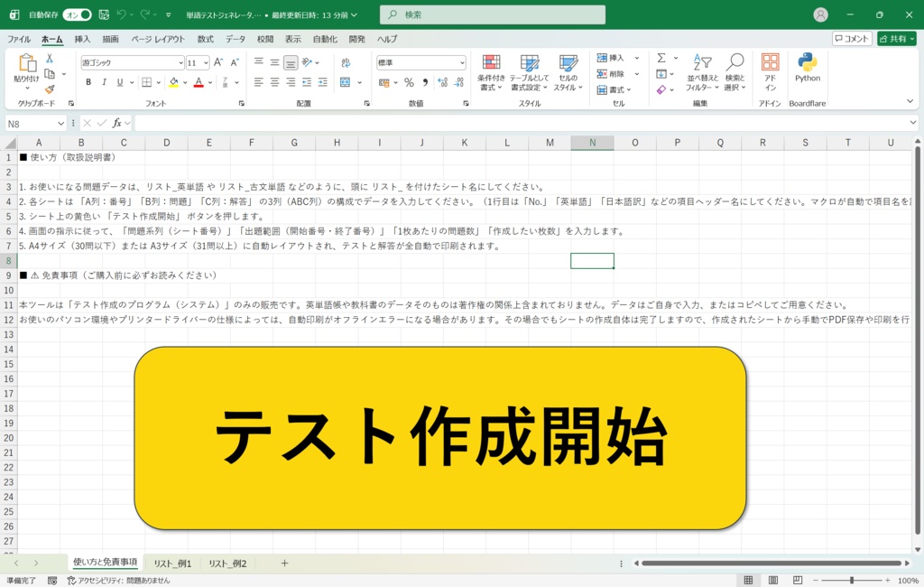
Task: Open the Formulas (数式) tab
Action: click(205, 39)
